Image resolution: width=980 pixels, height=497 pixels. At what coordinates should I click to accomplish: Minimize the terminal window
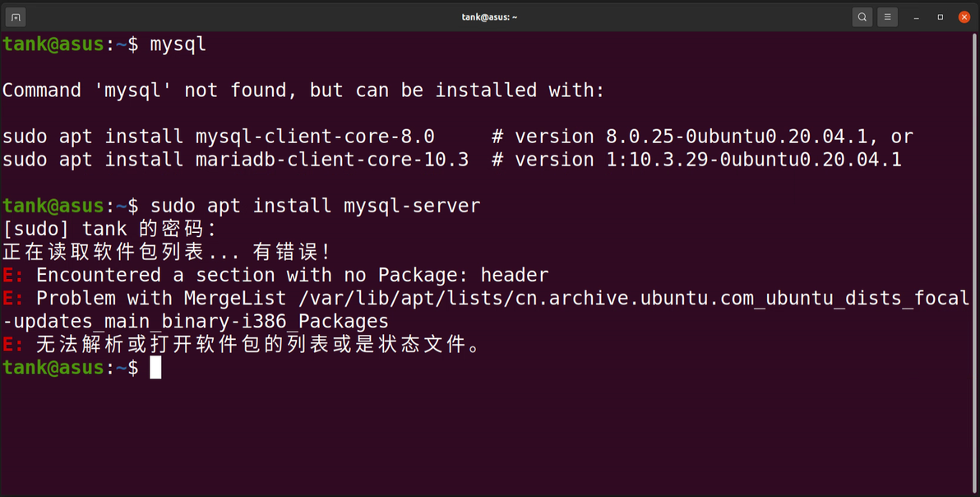pyautogui.click(x=916, y=17)
